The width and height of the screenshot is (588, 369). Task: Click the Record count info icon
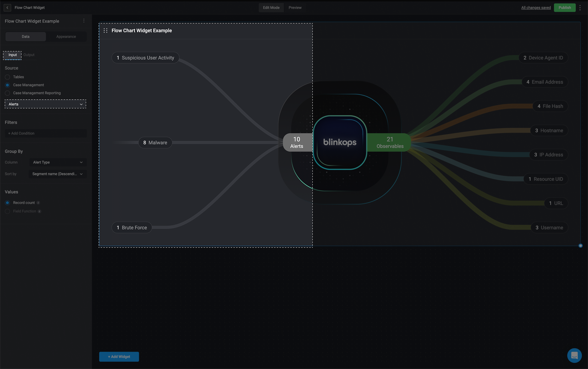38,203
